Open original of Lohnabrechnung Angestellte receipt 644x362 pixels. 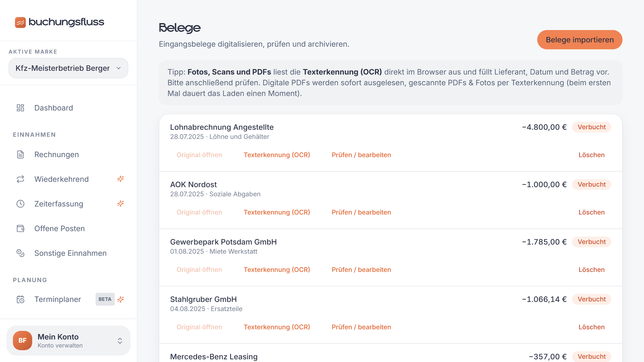199,155
